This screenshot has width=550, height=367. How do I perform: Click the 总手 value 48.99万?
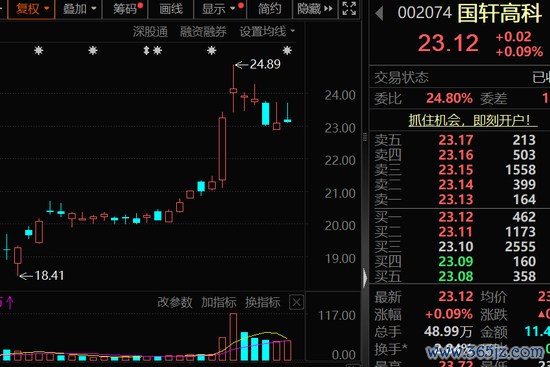[x=448, y=331]
